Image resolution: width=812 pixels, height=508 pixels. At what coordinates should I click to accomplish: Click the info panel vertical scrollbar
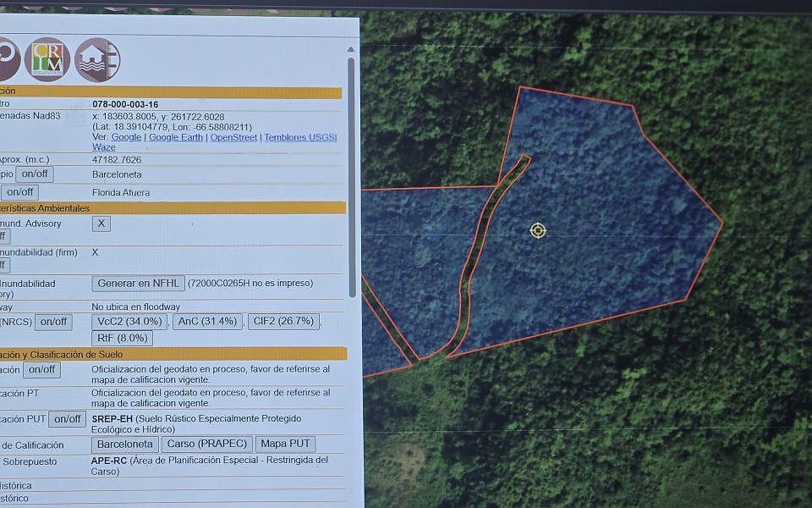coord(351,178)
